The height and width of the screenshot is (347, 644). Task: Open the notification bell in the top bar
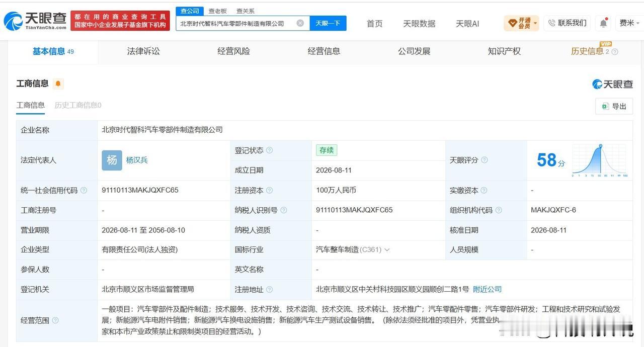click(603, 23)
